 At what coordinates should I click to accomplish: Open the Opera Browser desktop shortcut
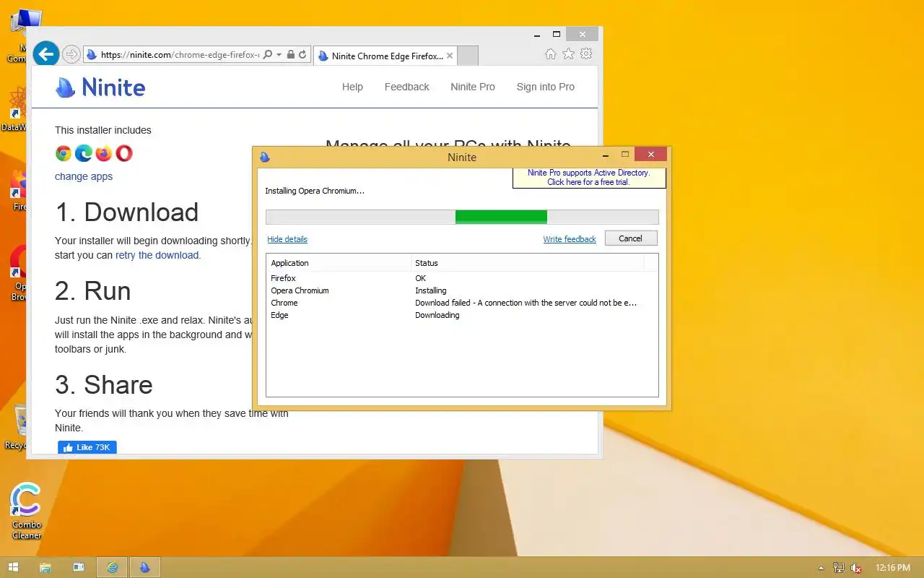point(18,273)
